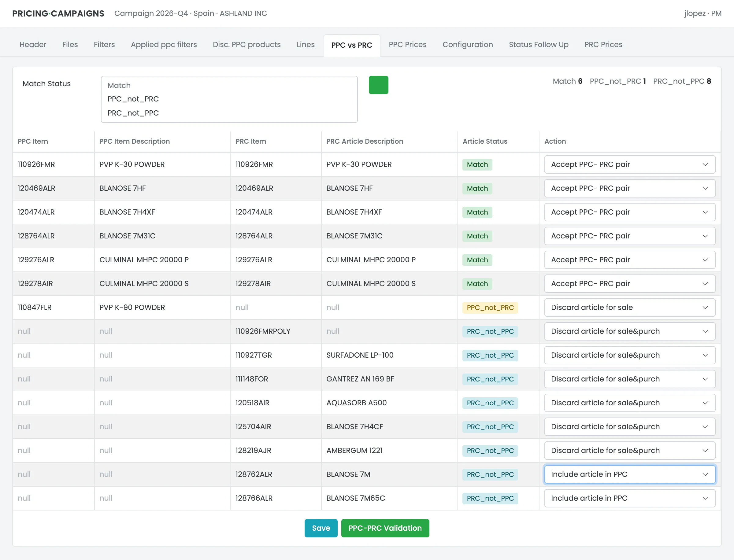Open Action dropdown for AQUASORB A500 row
The width and height of the screenshot is (734, 560).
click(x=630, y=403)
